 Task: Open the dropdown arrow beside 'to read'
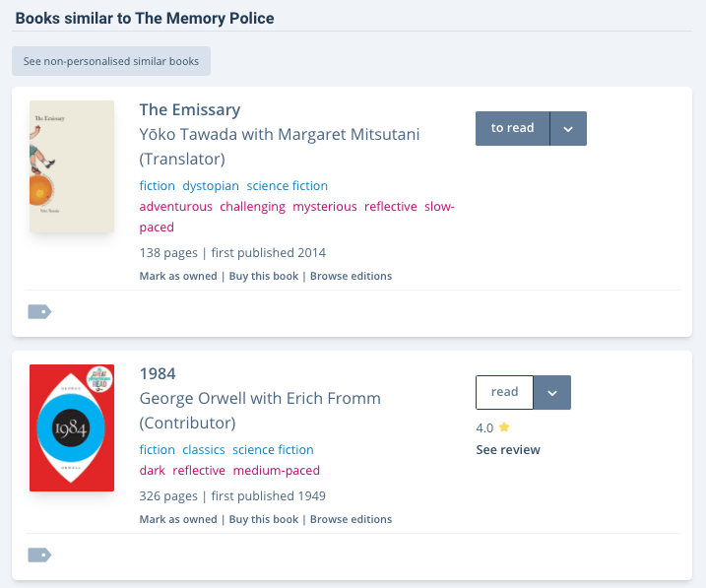point(568,129)
